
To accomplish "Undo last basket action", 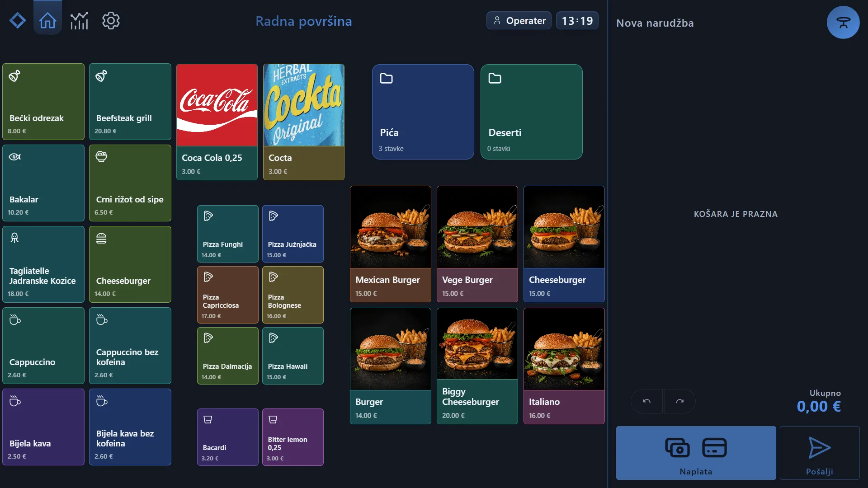I will pyautogui.click(x=647, y=401).
